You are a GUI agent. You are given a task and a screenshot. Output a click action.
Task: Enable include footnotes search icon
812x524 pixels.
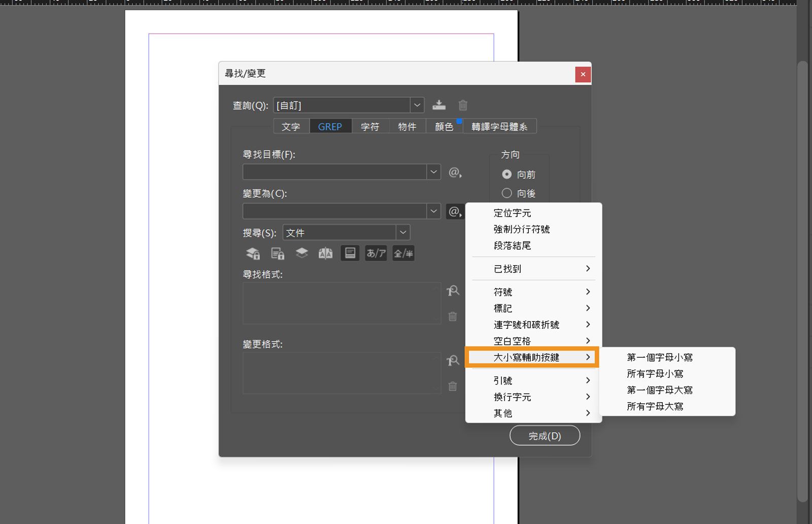(x=350, y=253)
